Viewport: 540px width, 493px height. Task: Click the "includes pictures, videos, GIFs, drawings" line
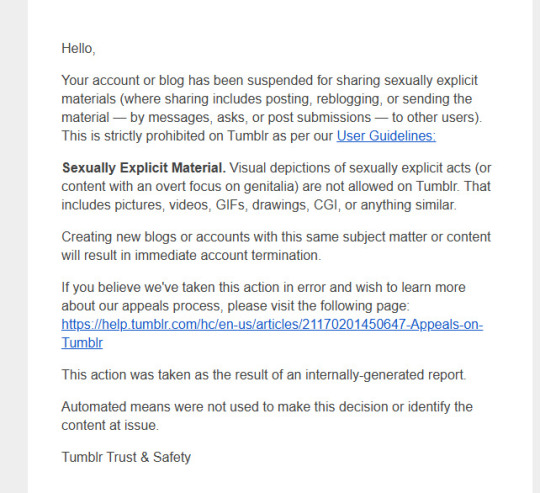pyautogui.click(x=259, y=205)
